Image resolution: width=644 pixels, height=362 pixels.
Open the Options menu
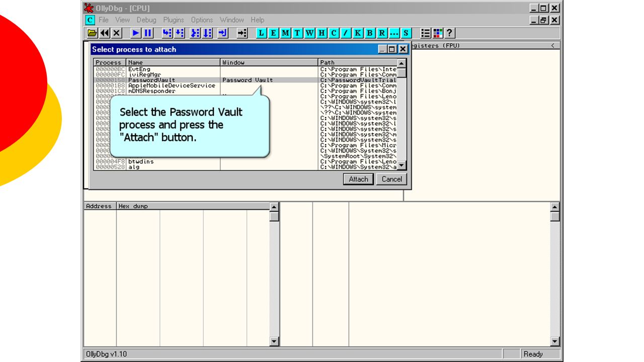coord(202,20)
